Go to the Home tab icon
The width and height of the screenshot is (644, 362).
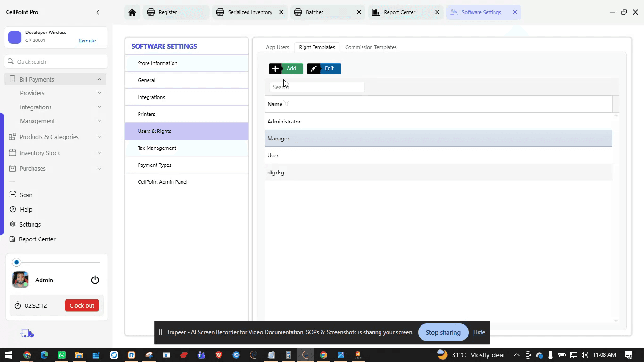pyautogui.click(x=132, y=12)
